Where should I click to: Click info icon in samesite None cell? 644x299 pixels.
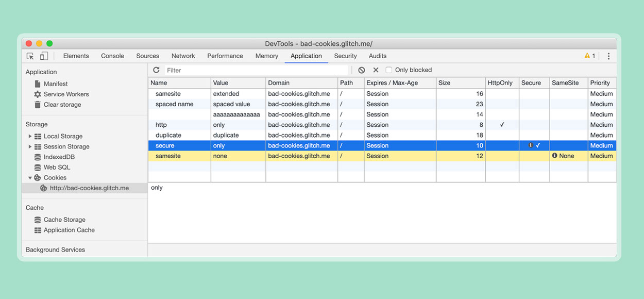(554, 156)
